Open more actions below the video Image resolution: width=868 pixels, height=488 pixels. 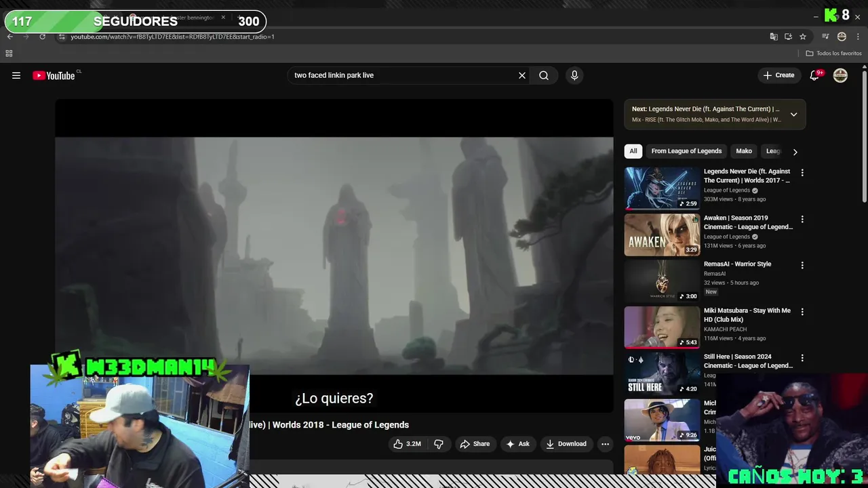tap(605, 444)
